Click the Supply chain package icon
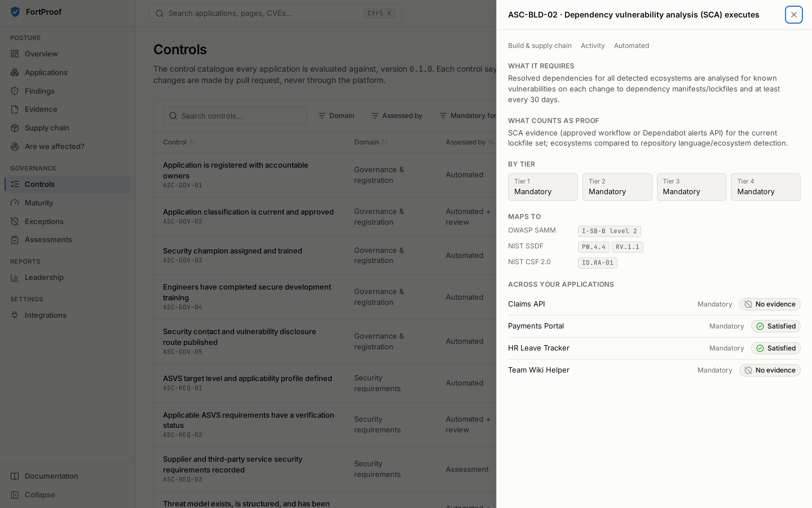This screenshot has height=508, width=812. pyautogui.click(x=14, y=128)
